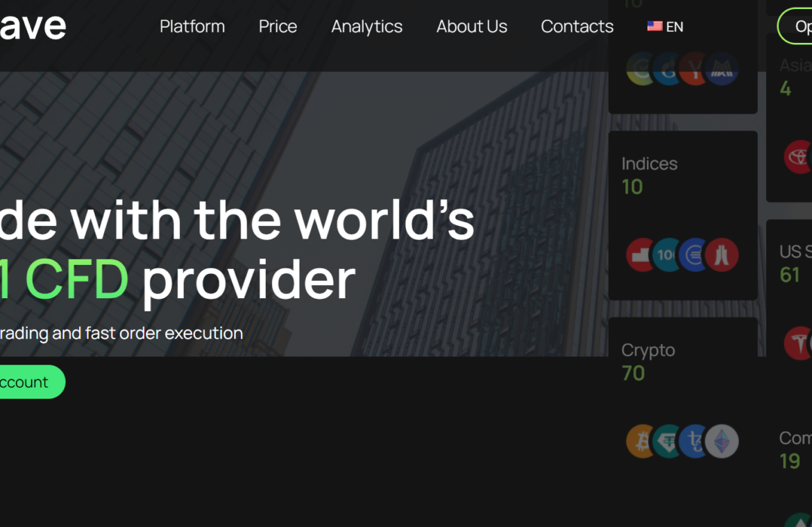Image resolution: width=812 pixels, height=527 pixels.
Task: Click the Ethereum coin icon
Action: [722, 441]
